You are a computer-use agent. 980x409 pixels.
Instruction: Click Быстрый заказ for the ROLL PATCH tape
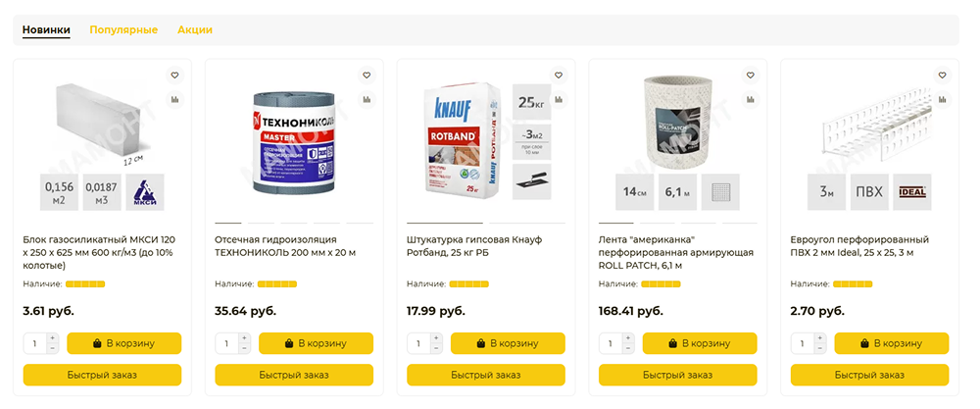pyautogui.click(x=678, y=375)
